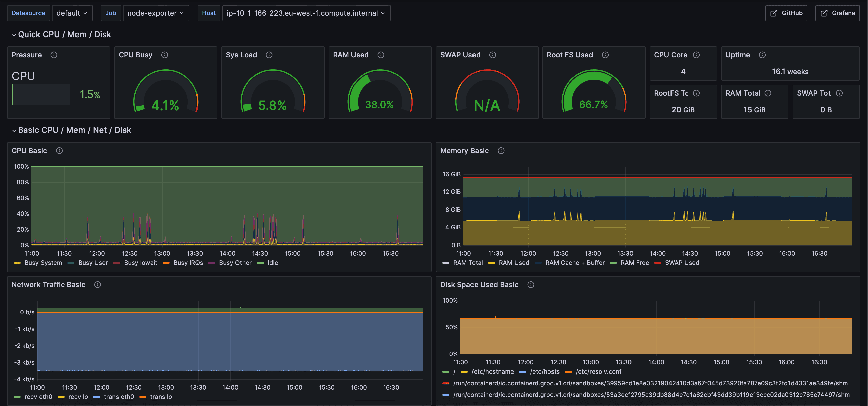Click the Uptime panel info icon
Viewport: 868px width, 406px height.
763,55
